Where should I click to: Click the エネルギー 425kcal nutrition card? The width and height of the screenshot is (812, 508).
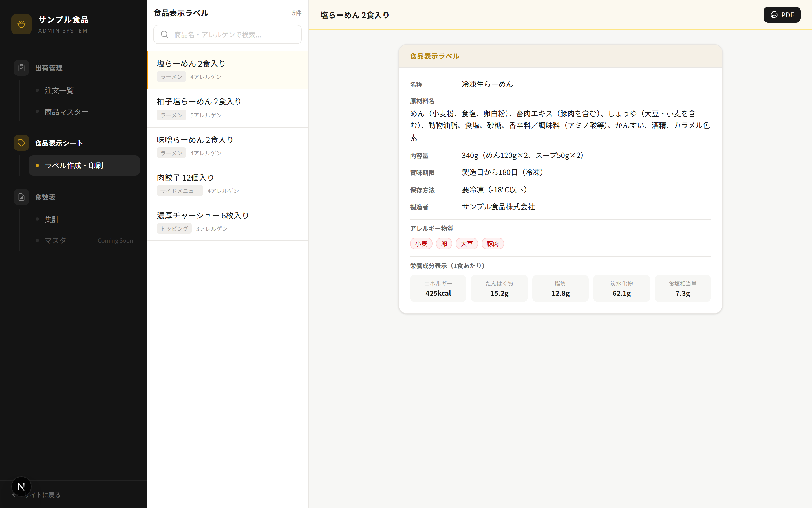[438, 288]
